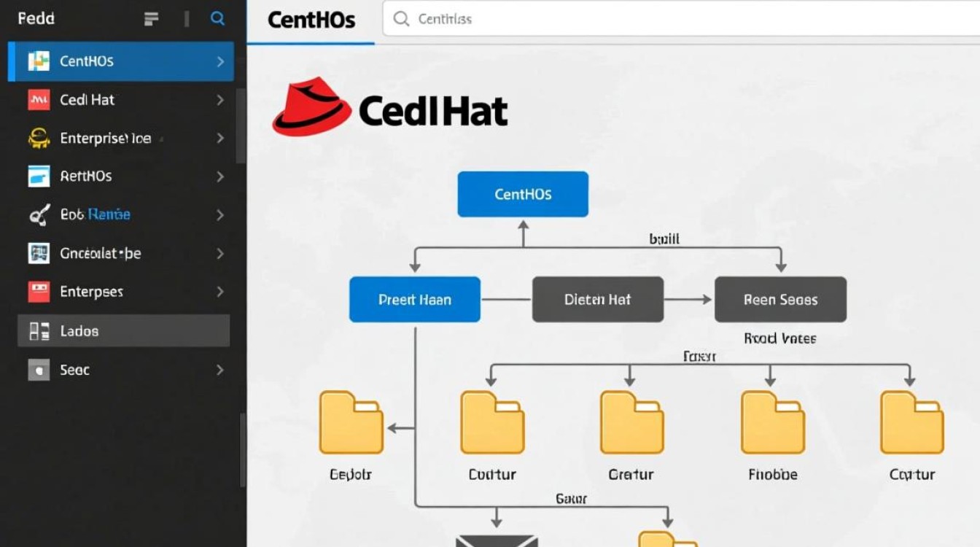Open the Codtur folder icon

(x=492, y=422)
